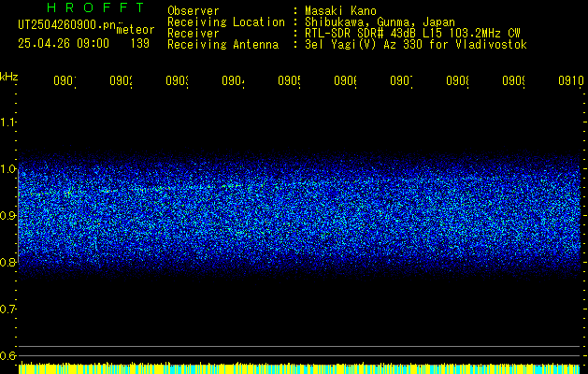Screen dimensions: 588x374
Task: Select the observer name Masaki Kano
Action: click(340, 11)
